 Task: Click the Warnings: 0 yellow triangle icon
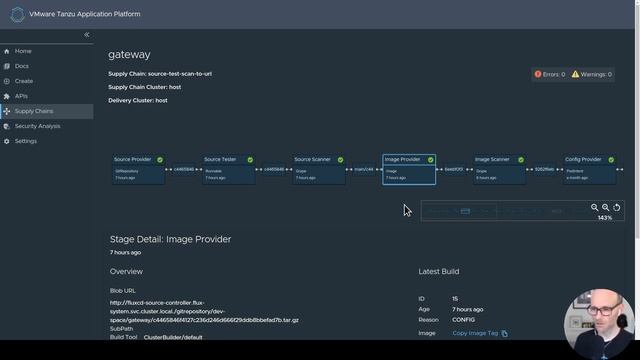click(x=575, y=74)
